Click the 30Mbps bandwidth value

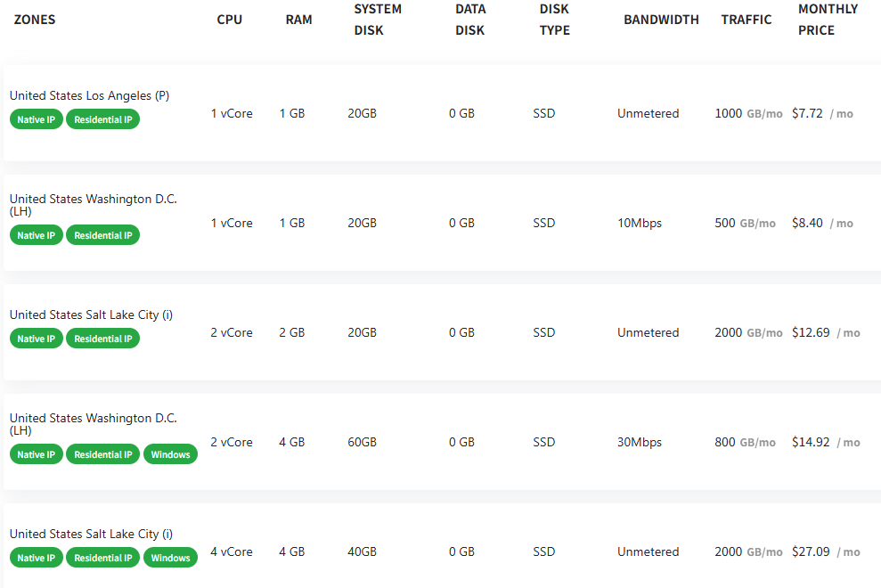[x=640, y=443]
